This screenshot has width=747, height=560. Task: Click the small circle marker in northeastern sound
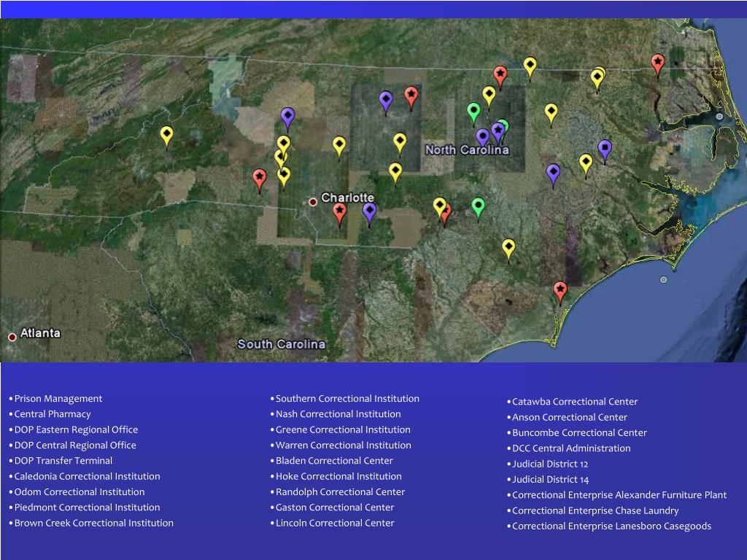coord(719,116)
